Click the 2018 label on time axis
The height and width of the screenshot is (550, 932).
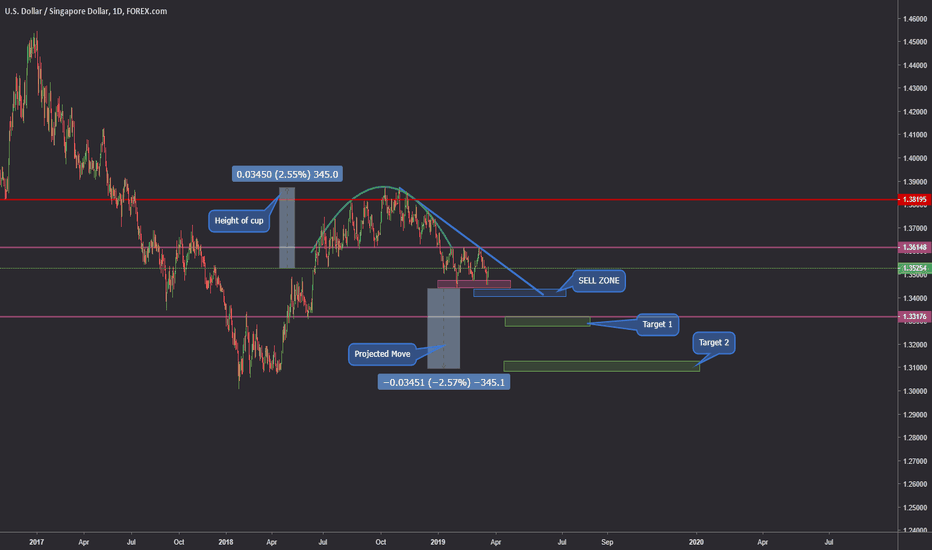point(226,542)
